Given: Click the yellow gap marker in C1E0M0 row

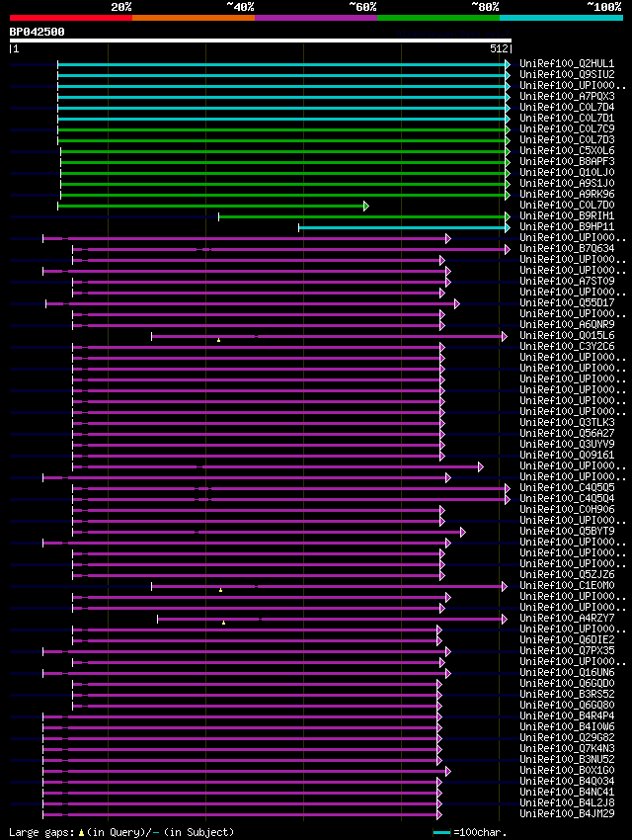Looking at the screenshot, I should 220,590.
